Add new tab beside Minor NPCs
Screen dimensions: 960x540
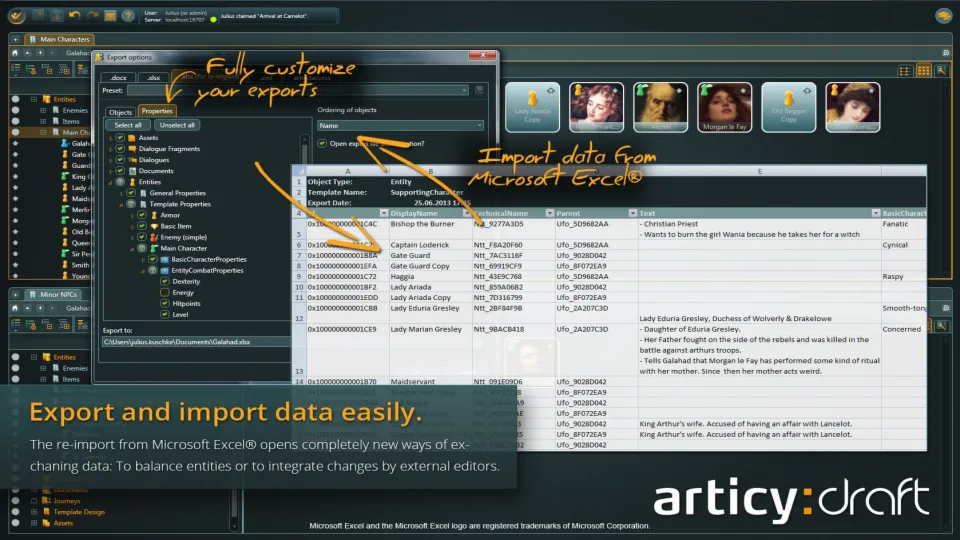point(15,294)
